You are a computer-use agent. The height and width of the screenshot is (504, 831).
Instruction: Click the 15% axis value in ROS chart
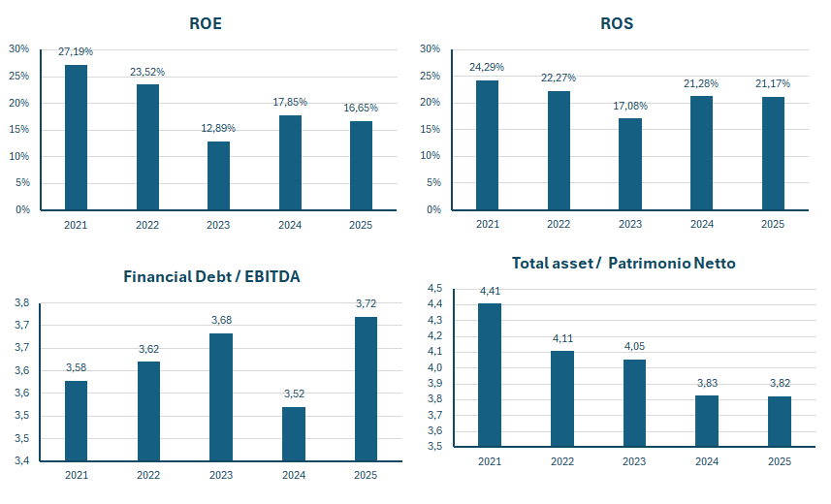click(x=430, y=129)
